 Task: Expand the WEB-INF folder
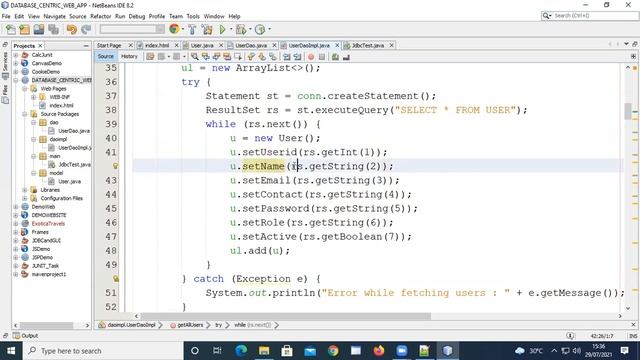tap(34, 97)
